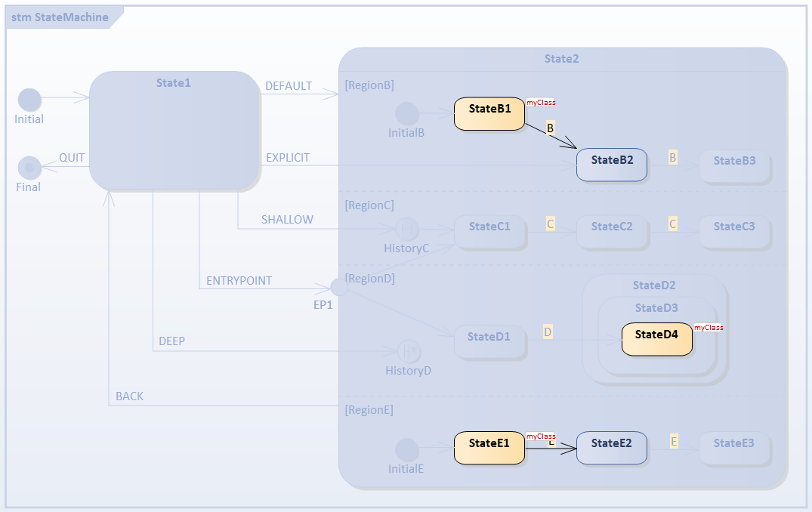Open the myClass link on StateB1
This screenshot has width=812, height=512.
[x=541, y=102]
